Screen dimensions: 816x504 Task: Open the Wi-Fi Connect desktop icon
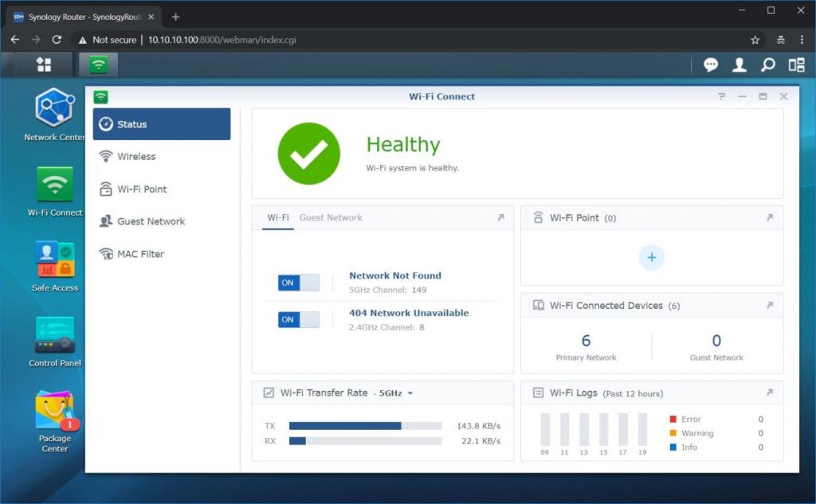click(55, 184)
